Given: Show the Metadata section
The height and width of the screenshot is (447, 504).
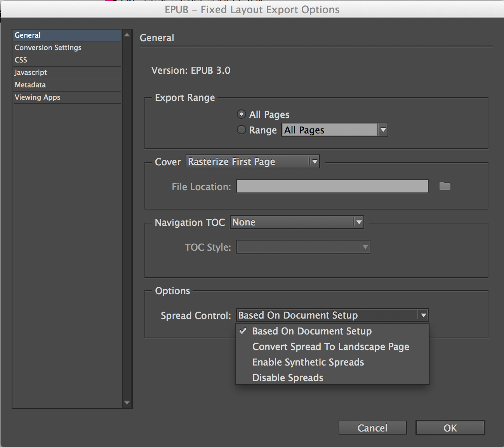Looking at the screenshot, I should [x=30, y=85].
